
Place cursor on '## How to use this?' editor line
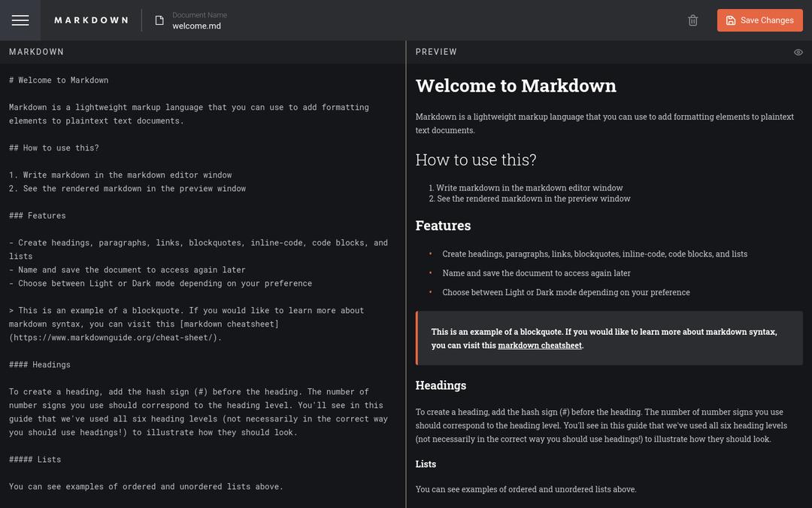54,148
